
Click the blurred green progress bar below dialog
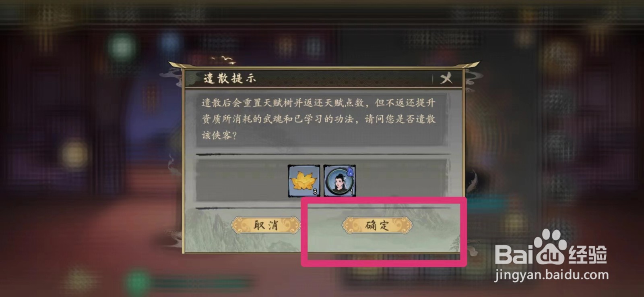click(x=201, y=282)
